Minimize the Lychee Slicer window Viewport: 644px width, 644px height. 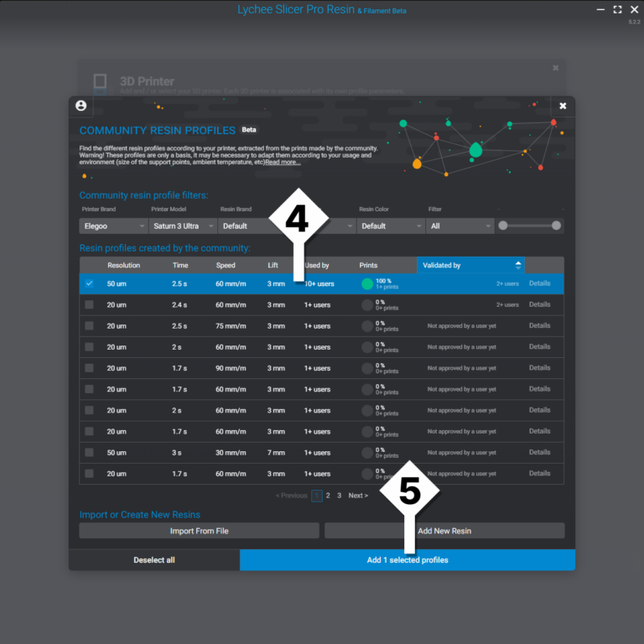600,9
